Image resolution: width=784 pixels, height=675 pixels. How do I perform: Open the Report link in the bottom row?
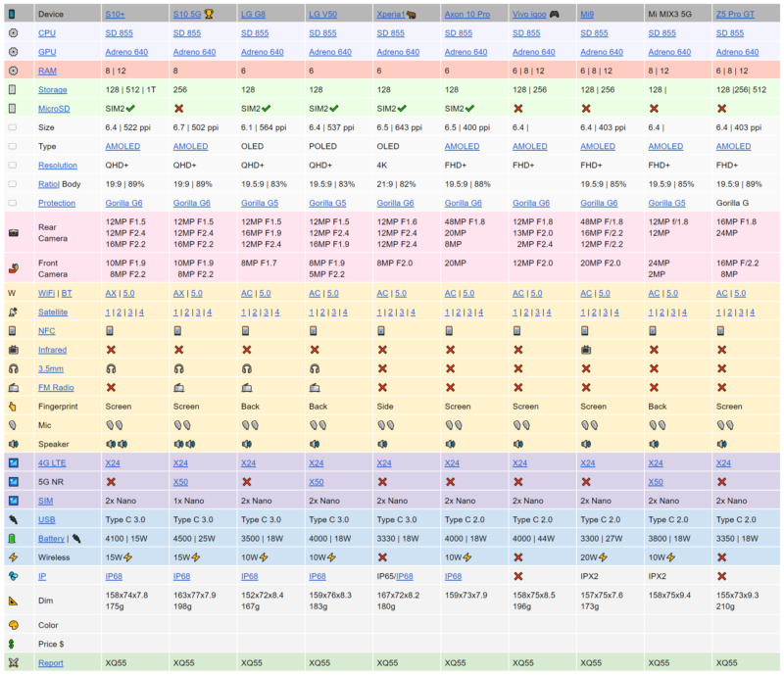(51, 662)
